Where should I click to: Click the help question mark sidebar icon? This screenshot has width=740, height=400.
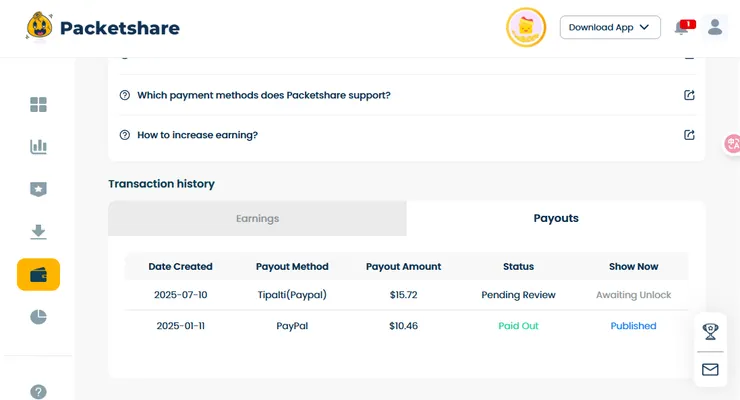[x=38, y=392]
